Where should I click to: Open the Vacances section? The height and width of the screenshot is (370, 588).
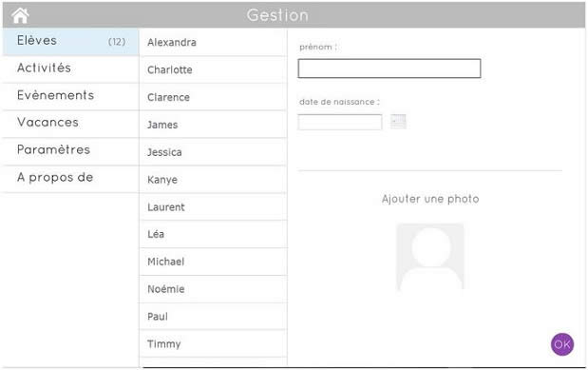click(71, 124)
